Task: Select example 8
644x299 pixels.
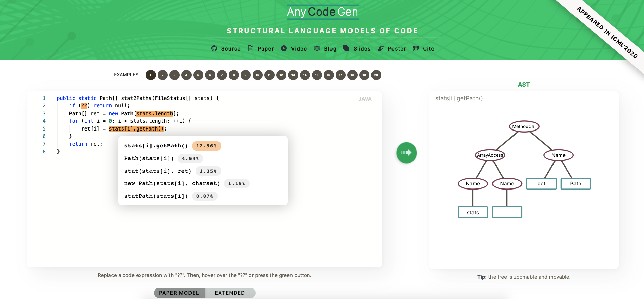Action: [234, 75]
